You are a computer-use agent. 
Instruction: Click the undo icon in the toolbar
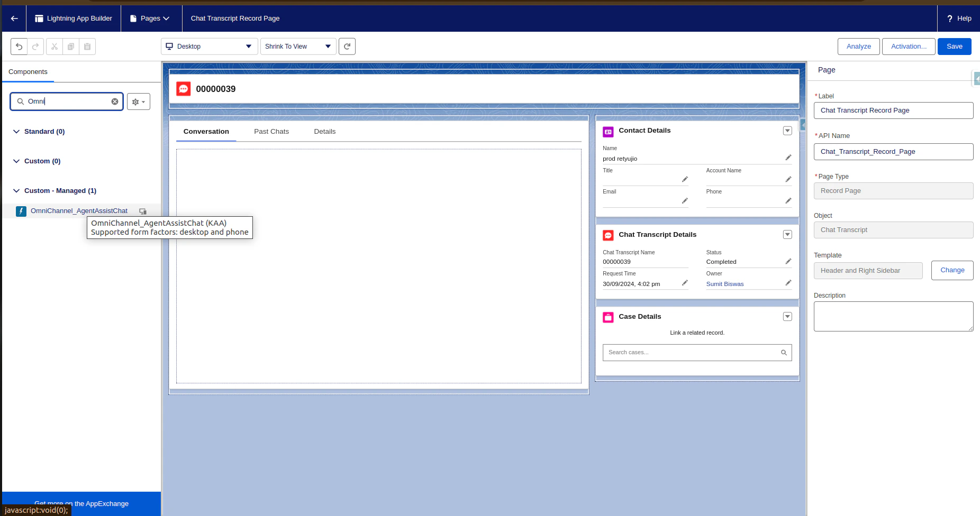tap(19, 47)
